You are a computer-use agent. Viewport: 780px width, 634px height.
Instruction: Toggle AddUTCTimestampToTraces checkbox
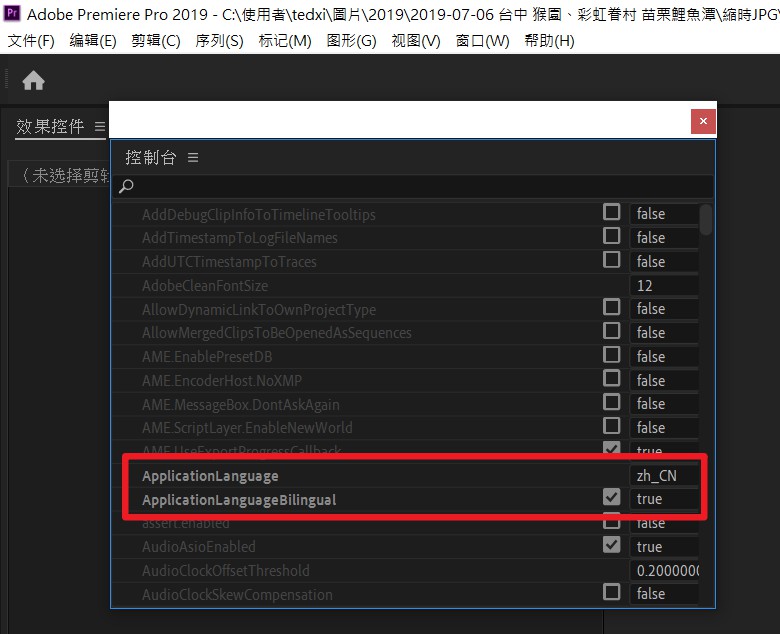pos(611,260)
